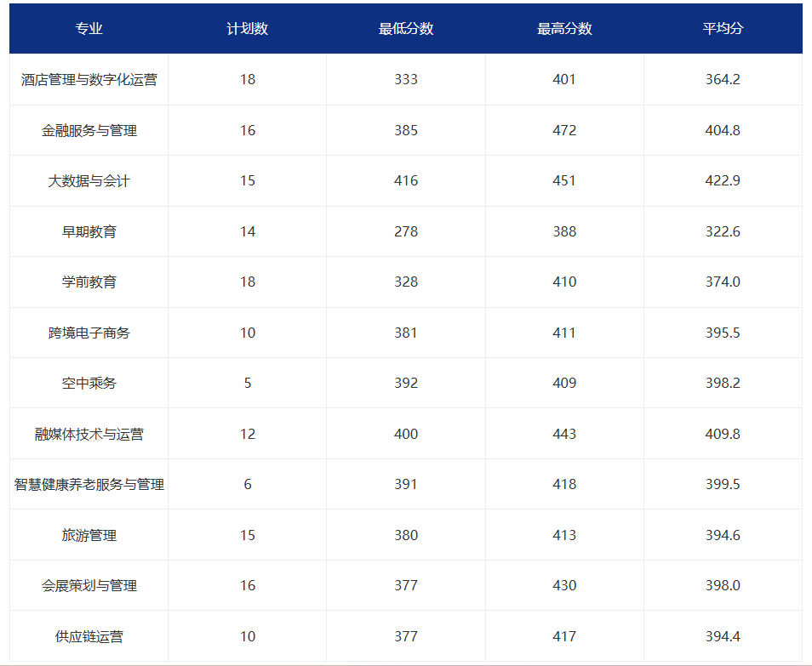This screenshot has width=812, height=666.
Task: Select the 大数据与会计 major cell
Action: (x=89, y=180)
